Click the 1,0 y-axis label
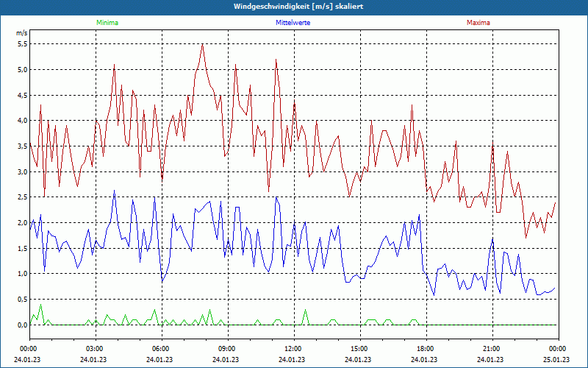588x368 pixels. pyautogui.click(x=23, y=274)
